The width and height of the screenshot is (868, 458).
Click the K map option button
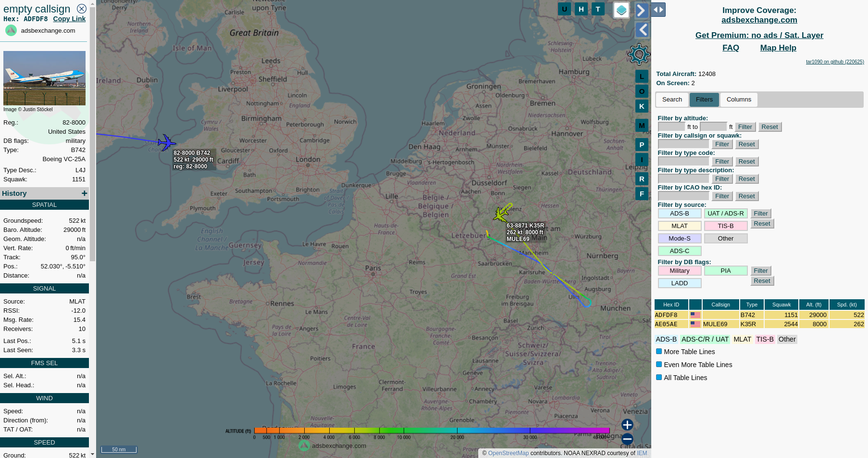pos(642,106)
